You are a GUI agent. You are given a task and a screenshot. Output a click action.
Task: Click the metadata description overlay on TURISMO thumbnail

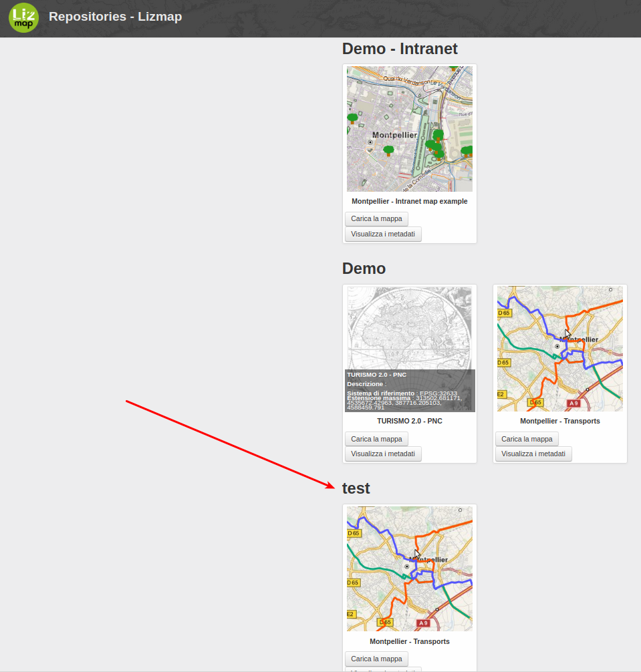409,391
